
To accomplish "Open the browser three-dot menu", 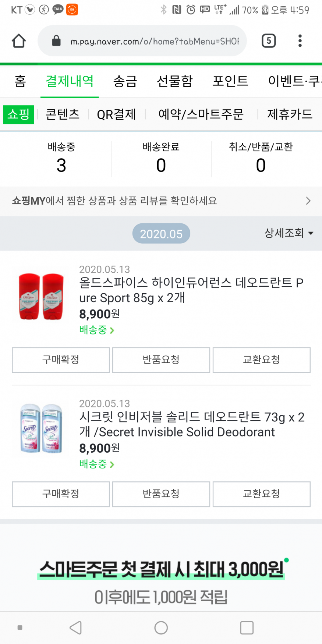I will point(300,41).
